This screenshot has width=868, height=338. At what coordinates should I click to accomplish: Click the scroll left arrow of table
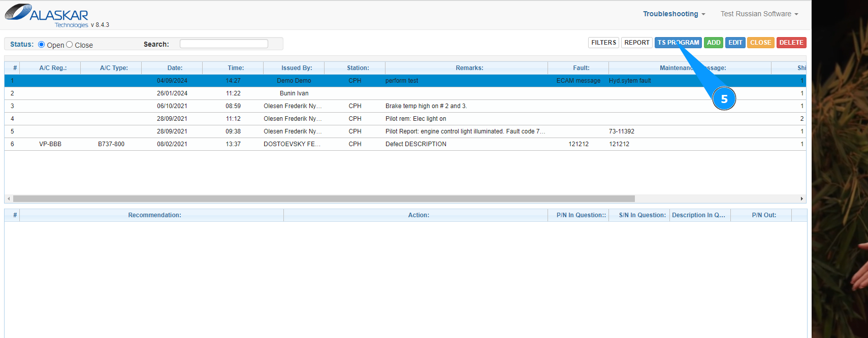coord(9,199)
